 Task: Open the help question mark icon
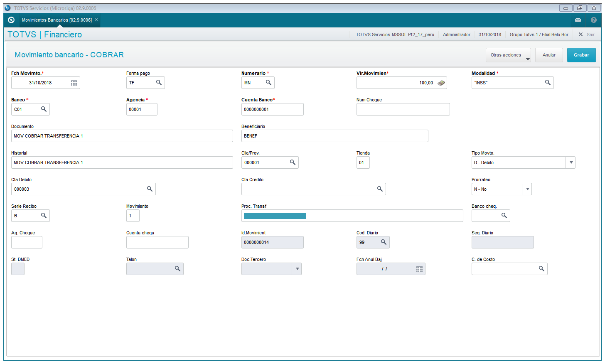coord(594,20)
